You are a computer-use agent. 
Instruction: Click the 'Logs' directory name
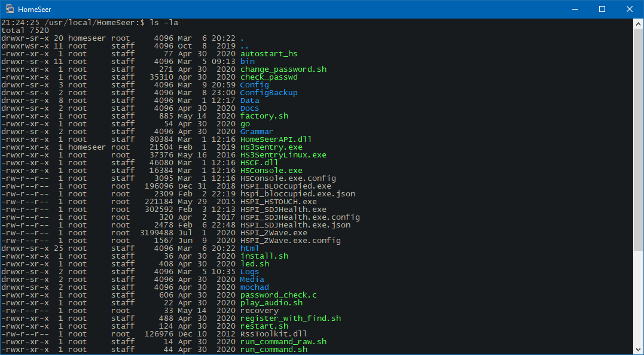tap(250, 272)
